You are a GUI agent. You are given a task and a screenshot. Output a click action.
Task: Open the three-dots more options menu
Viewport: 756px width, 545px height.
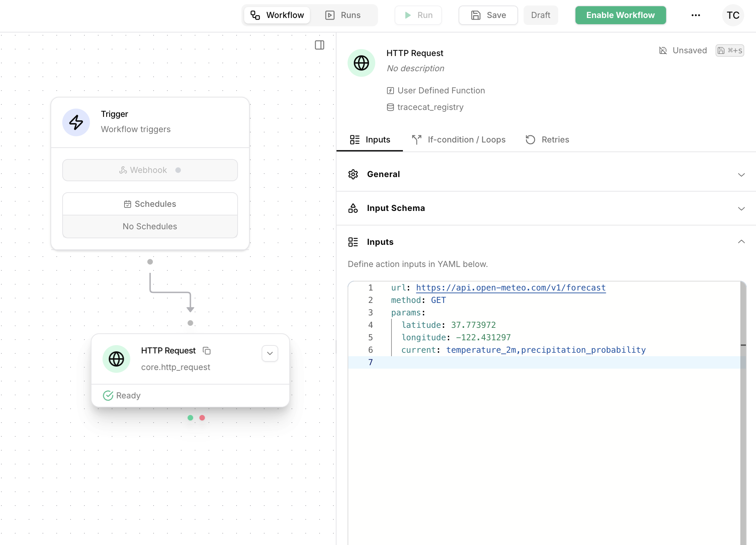tap(695, 15)
